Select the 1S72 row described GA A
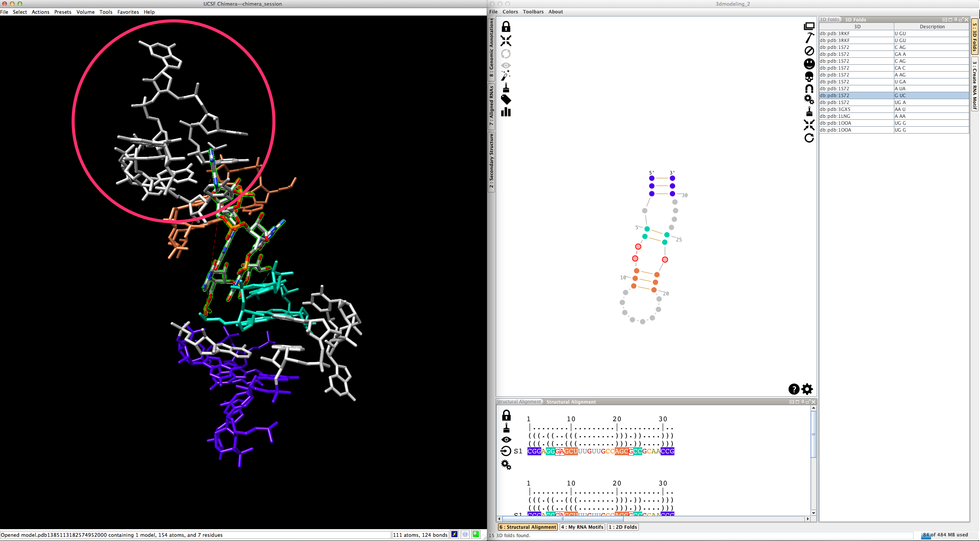980x541 pixels. coord(894,54)
